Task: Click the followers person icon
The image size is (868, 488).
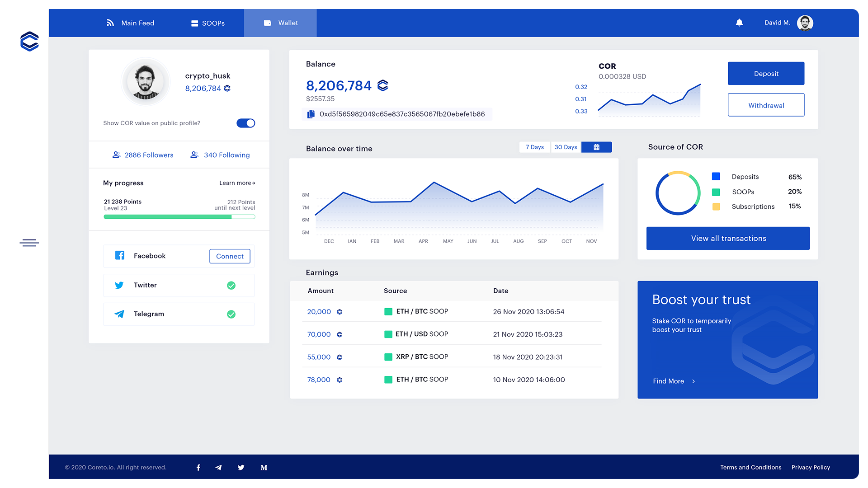Action: coord(116,155)
